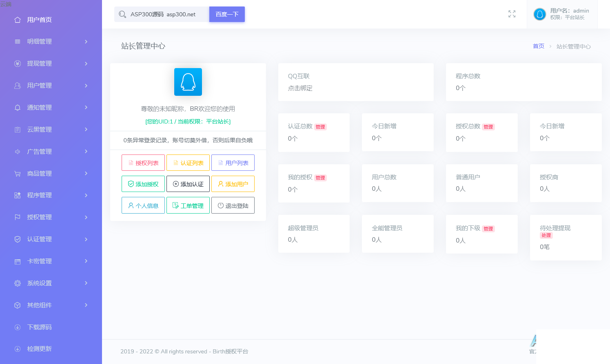Click the download icon beside 下载源码

pos(18,327)
